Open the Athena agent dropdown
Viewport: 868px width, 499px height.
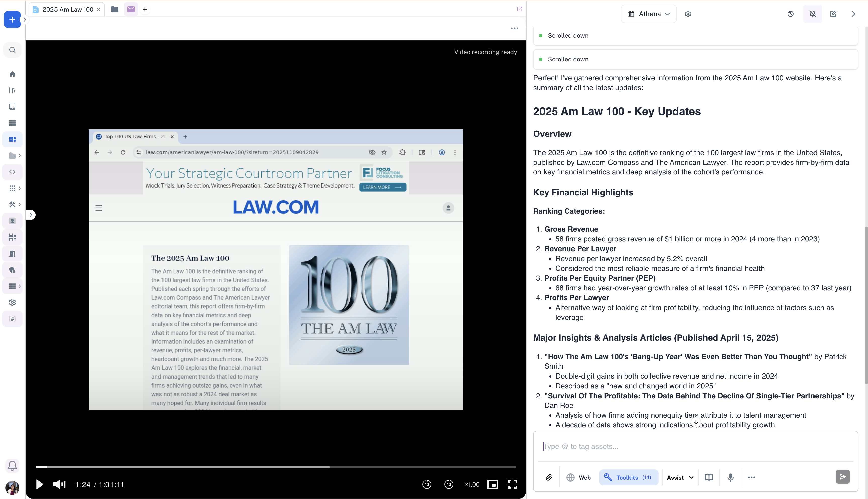pyautogui.click(x=648, y=14)
